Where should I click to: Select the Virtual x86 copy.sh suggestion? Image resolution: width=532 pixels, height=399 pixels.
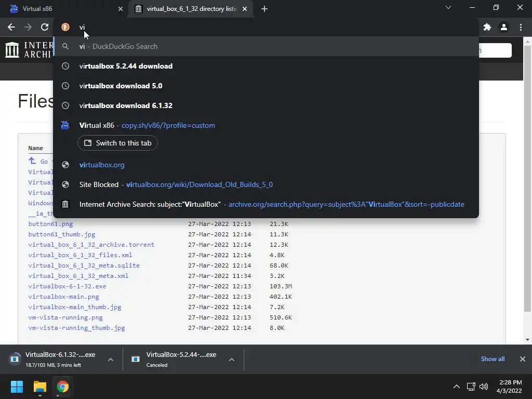pyautogui.click(x=266, y=125)
